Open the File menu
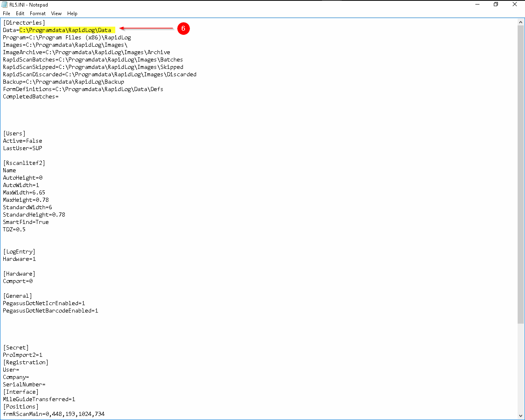The image size is (525, 420). coord(7,14)
